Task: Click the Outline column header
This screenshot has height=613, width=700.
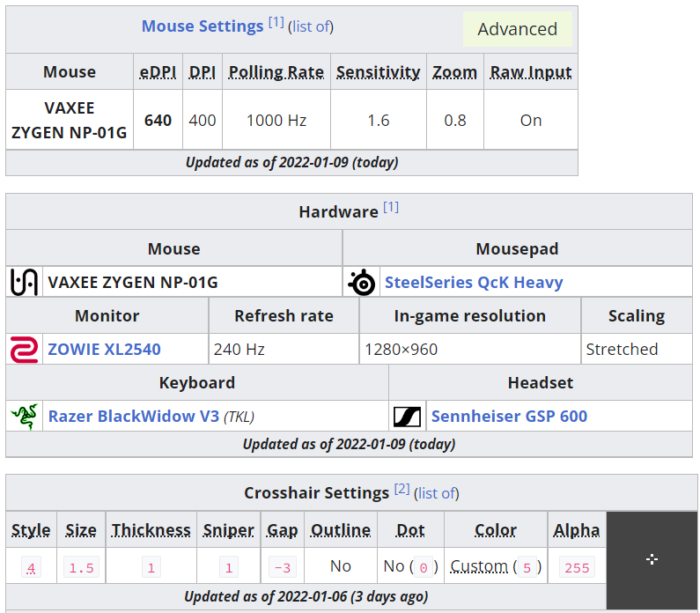Action: pyautogui.click(x=341, y=530)
